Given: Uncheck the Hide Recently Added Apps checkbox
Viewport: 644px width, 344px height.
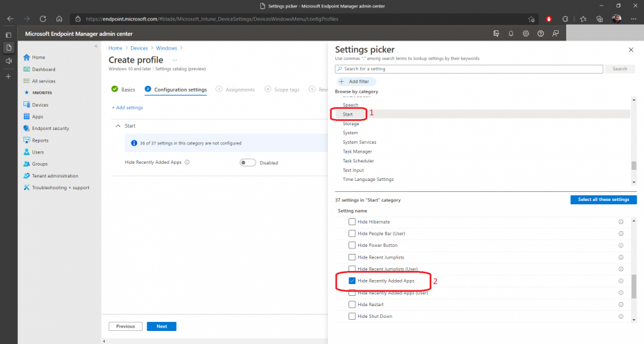Looking at the screenshot, I should [x=352, y=281].
